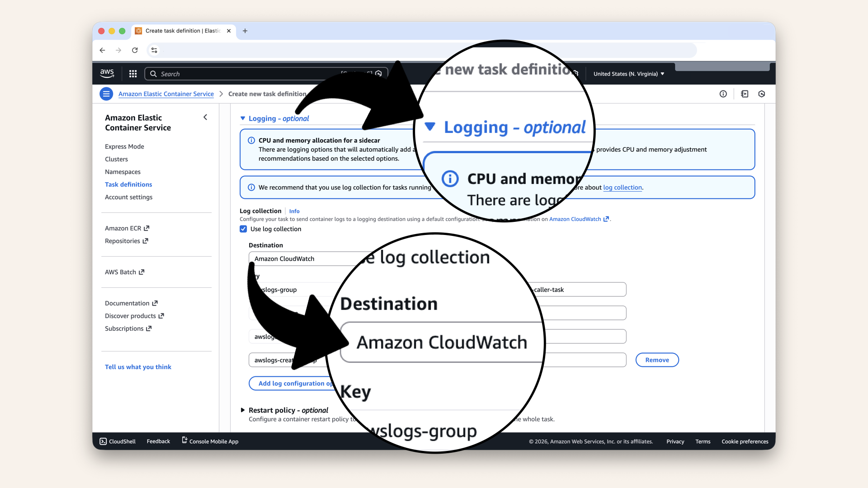Open the blue hamburger navigation menu
This screenshot has height=488, width=868.
(106, 94)
